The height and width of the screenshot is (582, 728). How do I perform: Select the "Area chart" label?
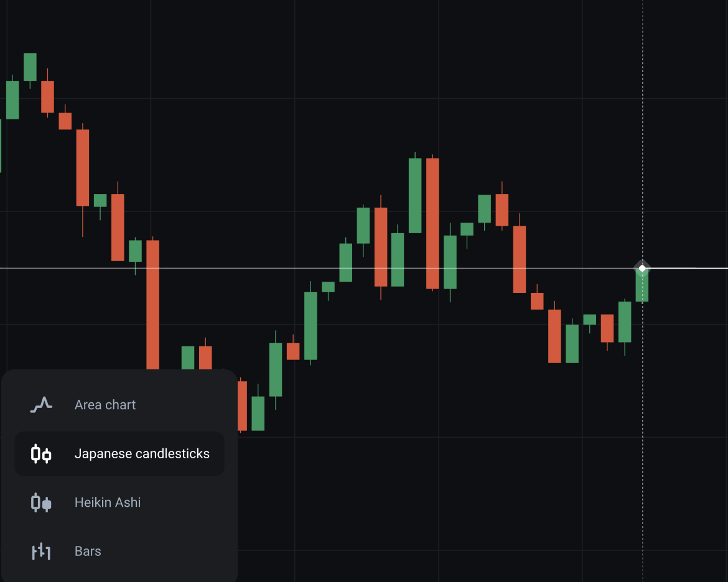(x=105, y=405)
